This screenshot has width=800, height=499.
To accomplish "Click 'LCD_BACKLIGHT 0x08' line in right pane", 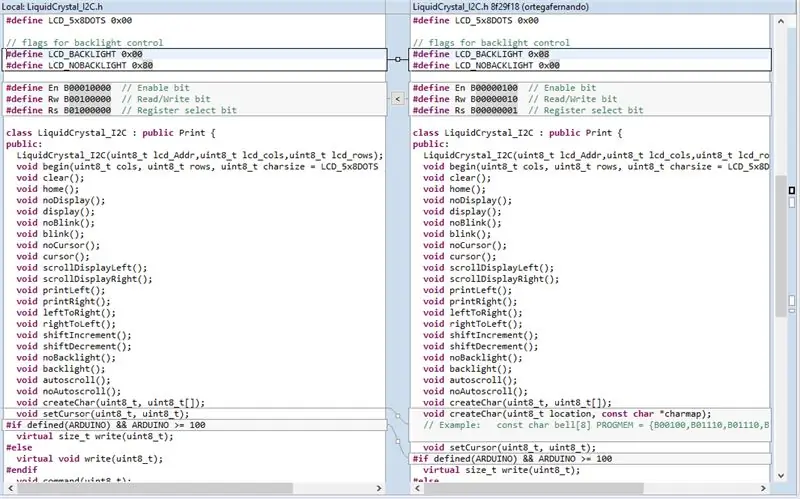I will (481, 54).
